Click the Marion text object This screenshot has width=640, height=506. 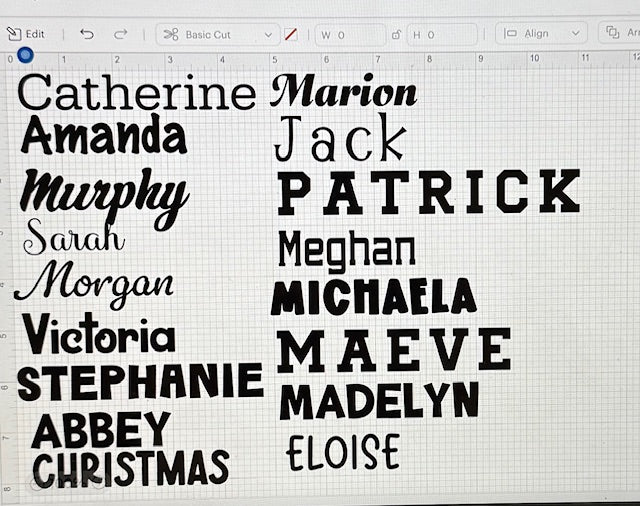click(343, 92)
